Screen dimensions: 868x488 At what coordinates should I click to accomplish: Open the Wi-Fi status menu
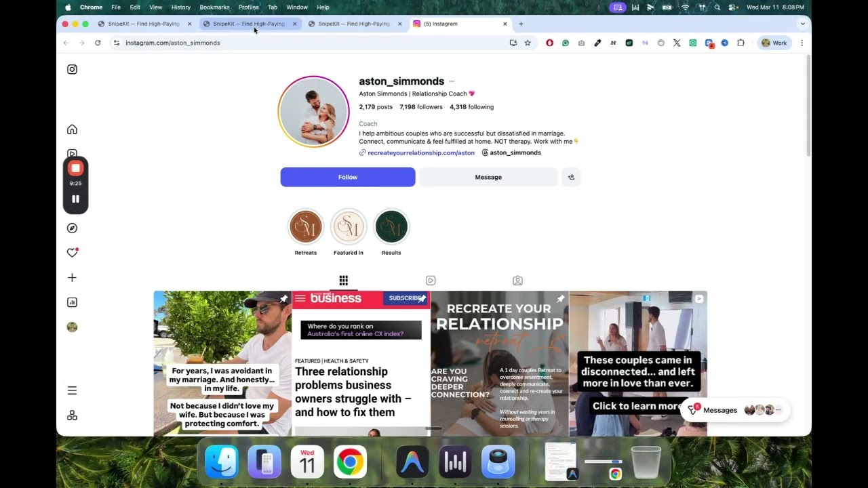685,7
